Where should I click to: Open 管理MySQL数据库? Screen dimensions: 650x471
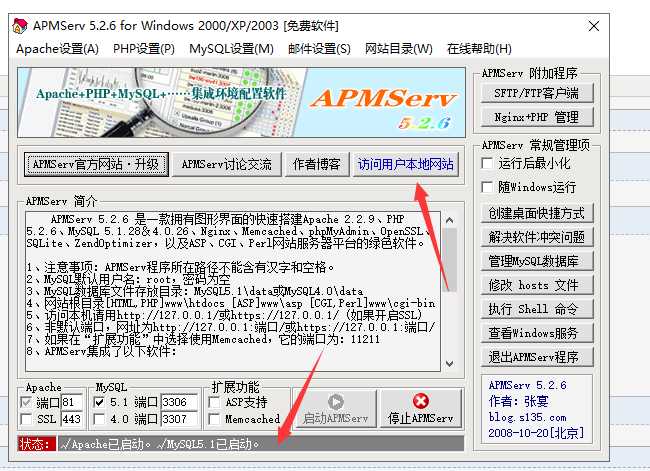(537, 261)
